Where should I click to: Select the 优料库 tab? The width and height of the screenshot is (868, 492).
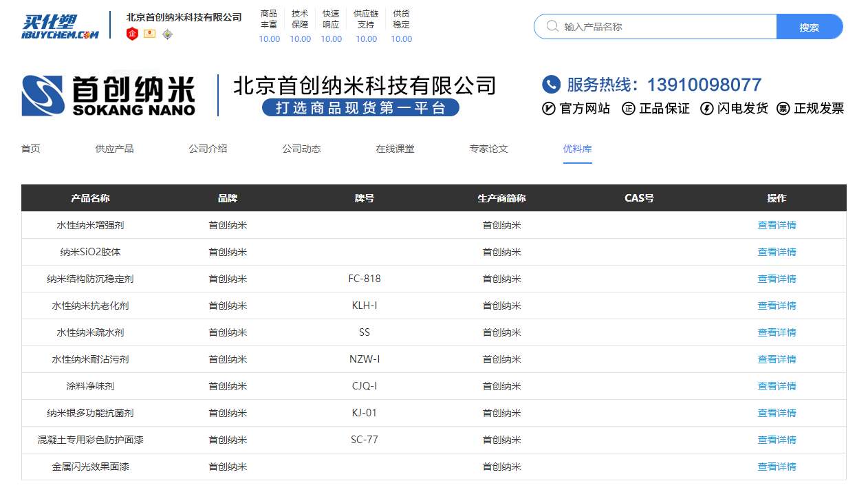coord(578,149)
